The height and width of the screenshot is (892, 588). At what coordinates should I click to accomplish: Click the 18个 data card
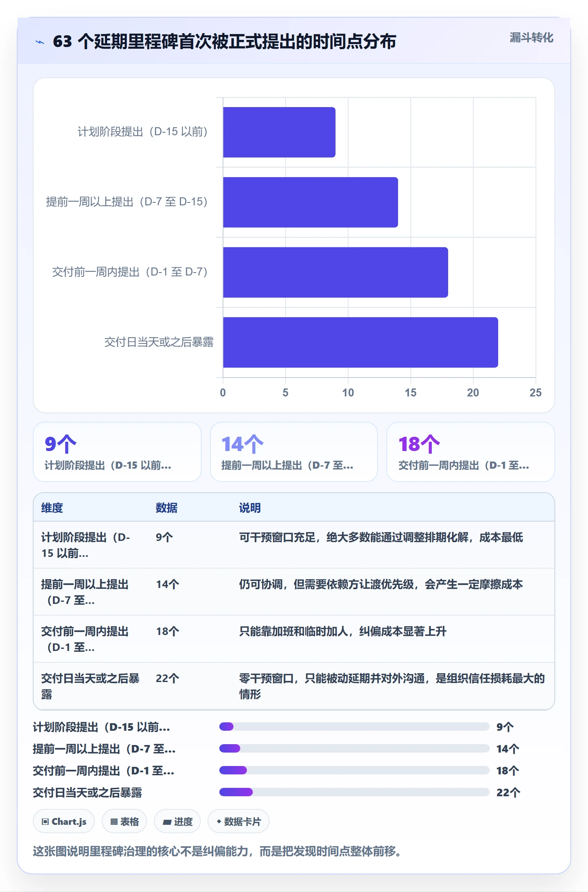pos(471,452)
